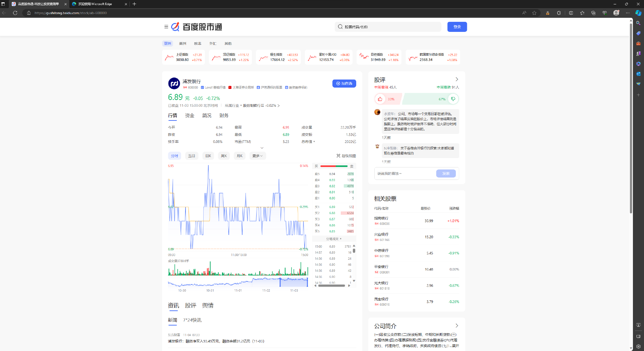Click the date range selector under the volume chart

[293, 282]
